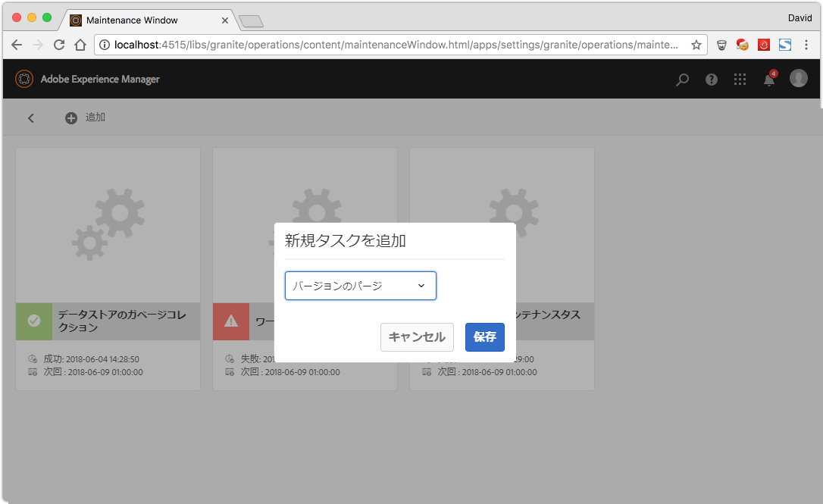
Task: Click the gear thumbnail on third card
Action: [502, 224]
